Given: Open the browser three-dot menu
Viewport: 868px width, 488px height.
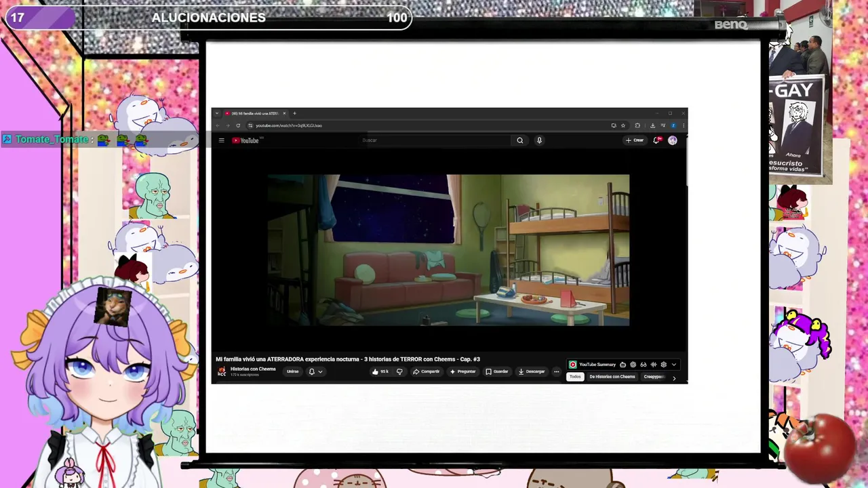Looking at the screenshot, I should tap(684, 125).
